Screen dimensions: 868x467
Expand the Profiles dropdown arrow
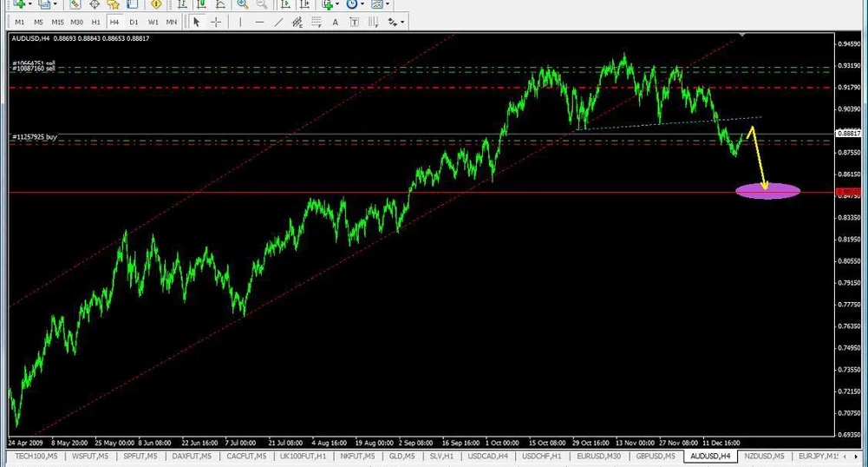click(x=55, y=3)
